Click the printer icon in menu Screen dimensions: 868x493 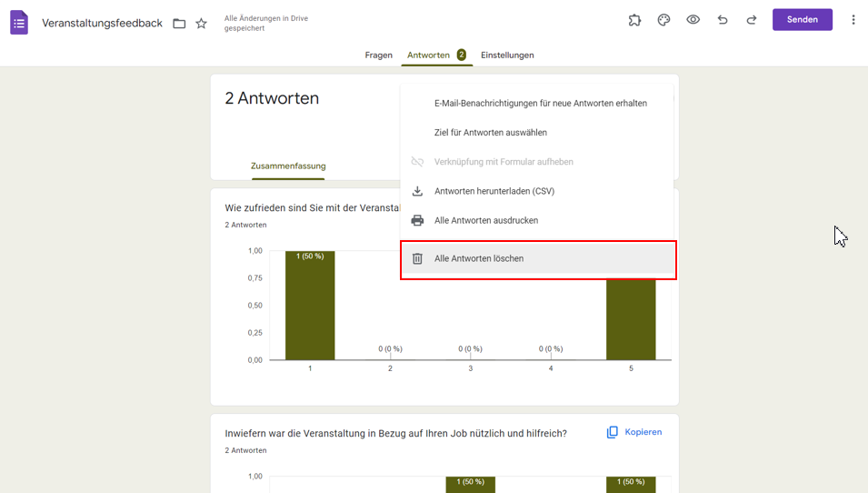(x=417, y=220)
